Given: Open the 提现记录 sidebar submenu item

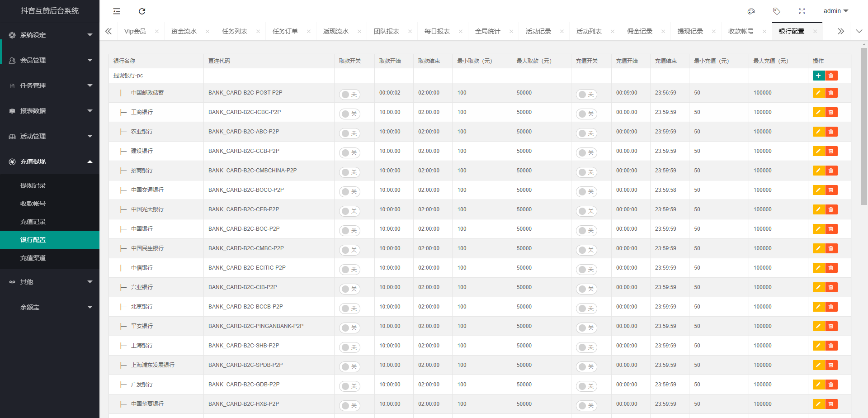Looking at the screenshot, I should (33, 185).
